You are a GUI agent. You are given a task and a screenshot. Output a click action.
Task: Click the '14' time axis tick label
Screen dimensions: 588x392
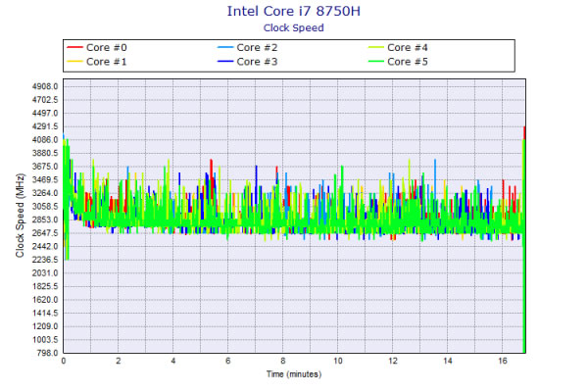click(448, 361)
